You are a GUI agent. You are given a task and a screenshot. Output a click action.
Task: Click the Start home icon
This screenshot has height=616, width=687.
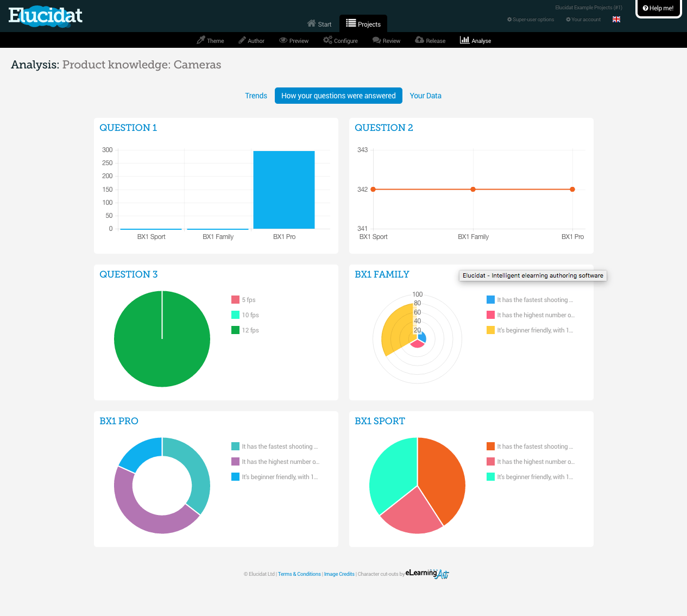(x=311, y=23)
